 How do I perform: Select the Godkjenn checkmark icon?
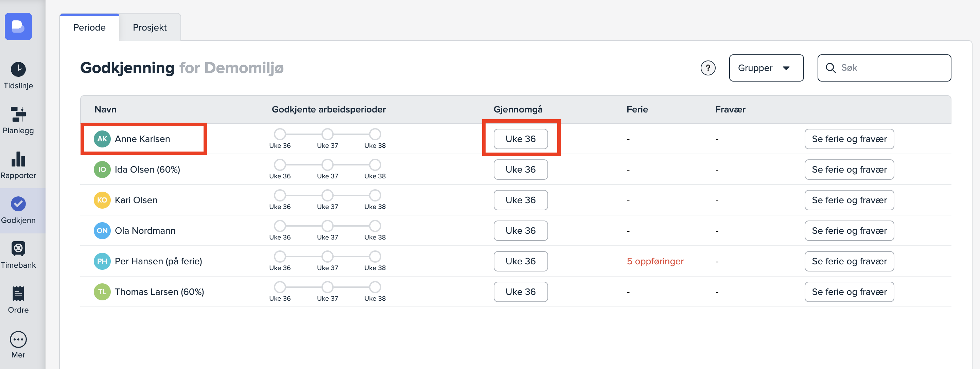[18, 204]
